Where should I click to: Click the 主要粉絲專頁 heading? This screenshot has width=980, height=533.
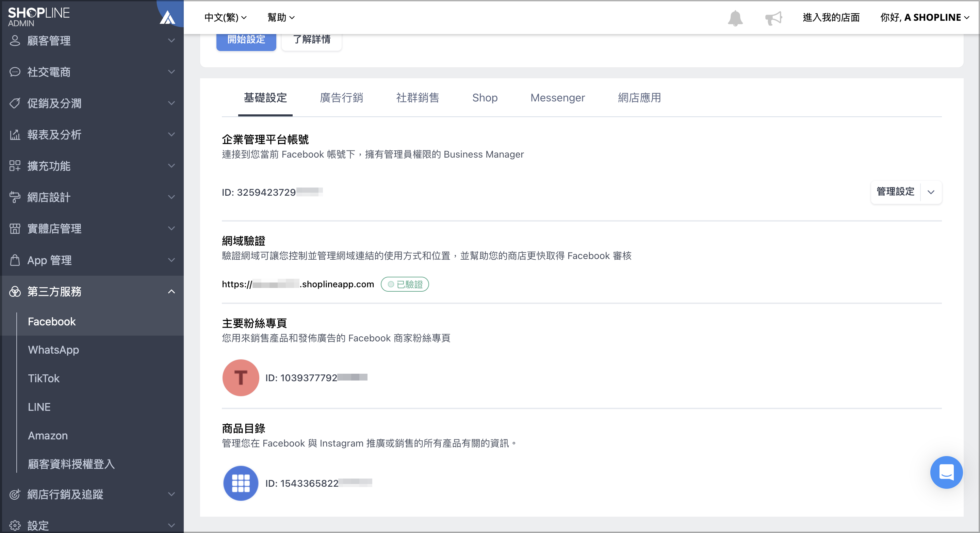(x=254, y=323)
